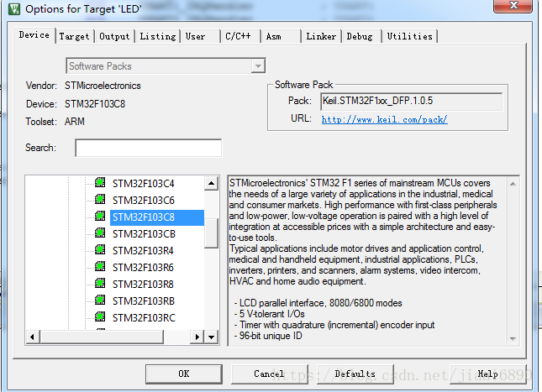This screenshot has height=392, width=542.
Task: Click device list scroll up arrow
Action: pos(211,183)
